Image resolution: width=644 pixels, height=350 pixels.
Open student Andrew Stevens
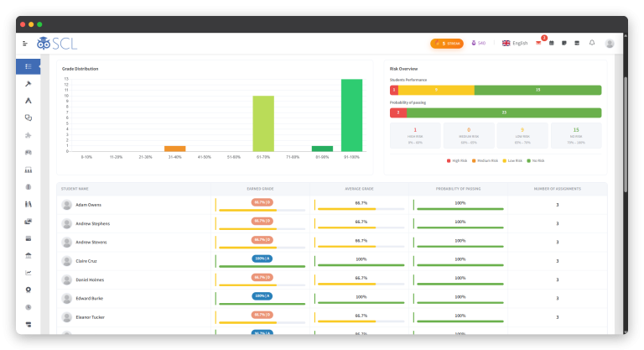(x=91, y=243)
